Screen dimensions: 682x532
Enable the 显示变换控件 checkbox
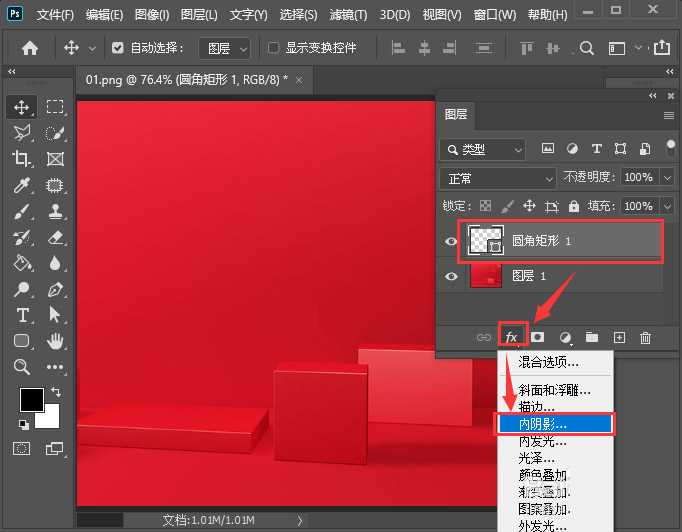[x=274, y=48]
